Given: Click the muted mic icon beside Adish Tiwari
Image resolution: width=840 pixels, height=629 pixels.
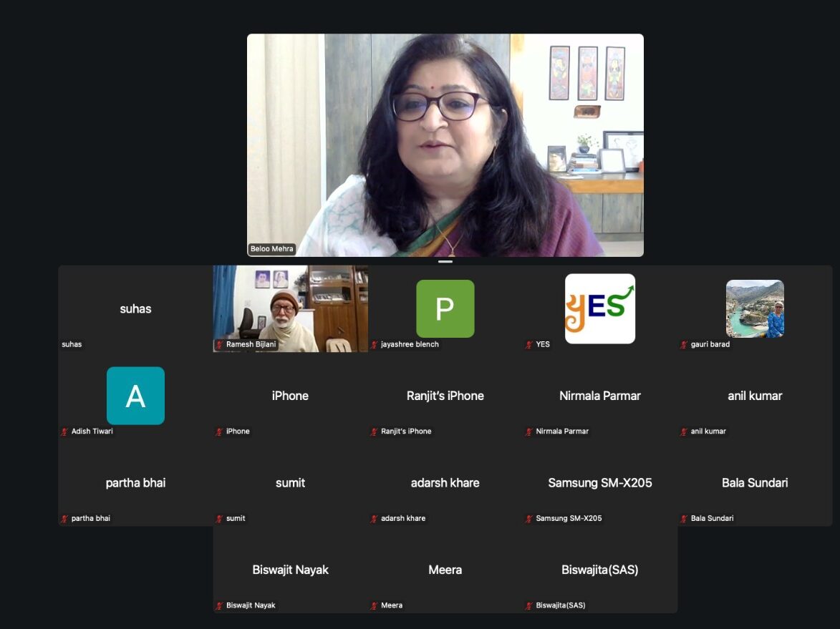Looking at the screenshot, I should pos(64,431).
